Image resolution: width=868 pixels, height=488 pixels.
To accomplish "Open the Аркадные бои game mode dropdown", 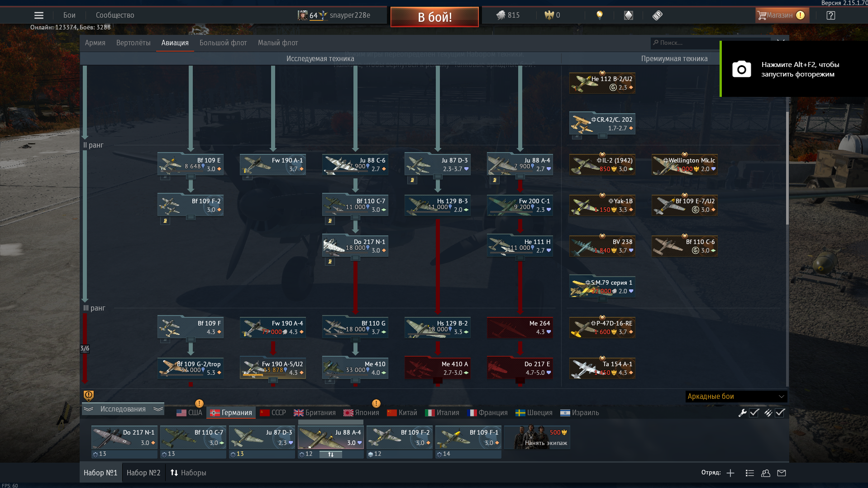I will coord(736,397).
